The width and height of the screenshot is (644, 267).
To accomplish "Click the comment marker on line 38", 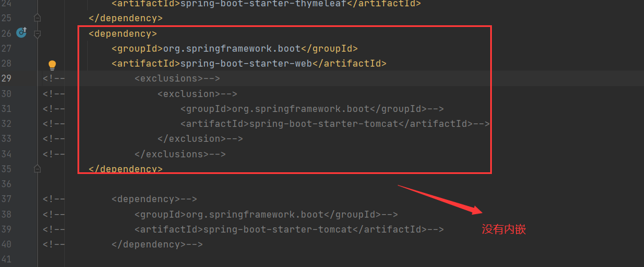I will pos(54,214).
